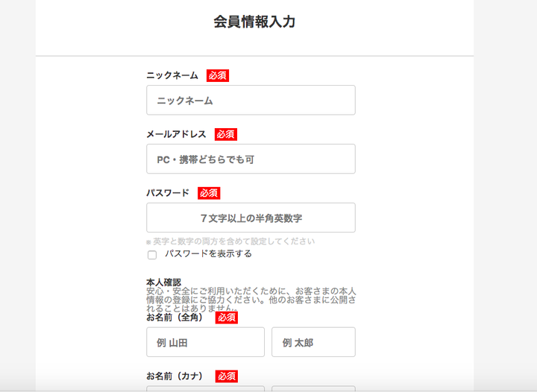Click the 必須 badge beside お名前（全角）
537x392 pixels.
click(226, 317)
